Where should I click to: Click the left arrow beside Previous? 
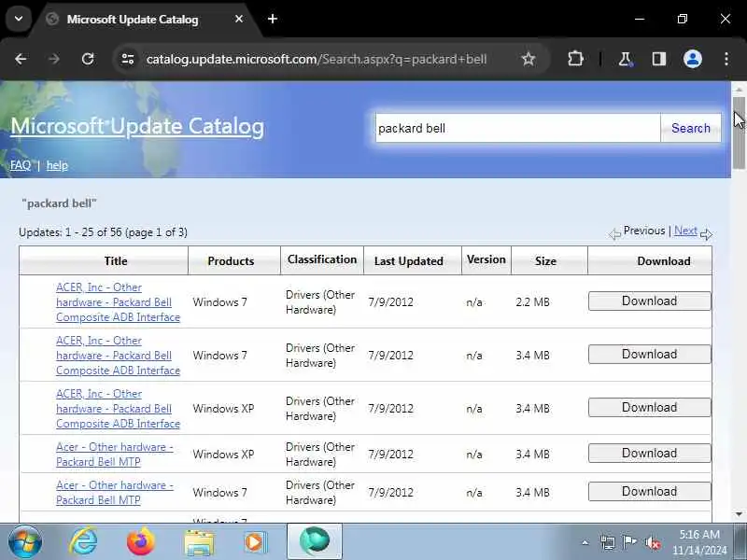[x=614, y=234]
